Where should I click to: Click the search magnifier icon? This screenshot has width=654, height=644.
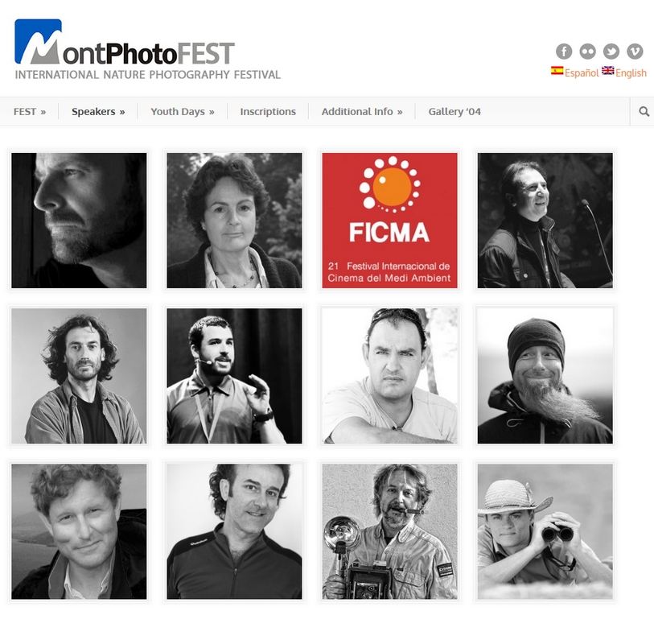pyautogui.click(x=644, y=111)
